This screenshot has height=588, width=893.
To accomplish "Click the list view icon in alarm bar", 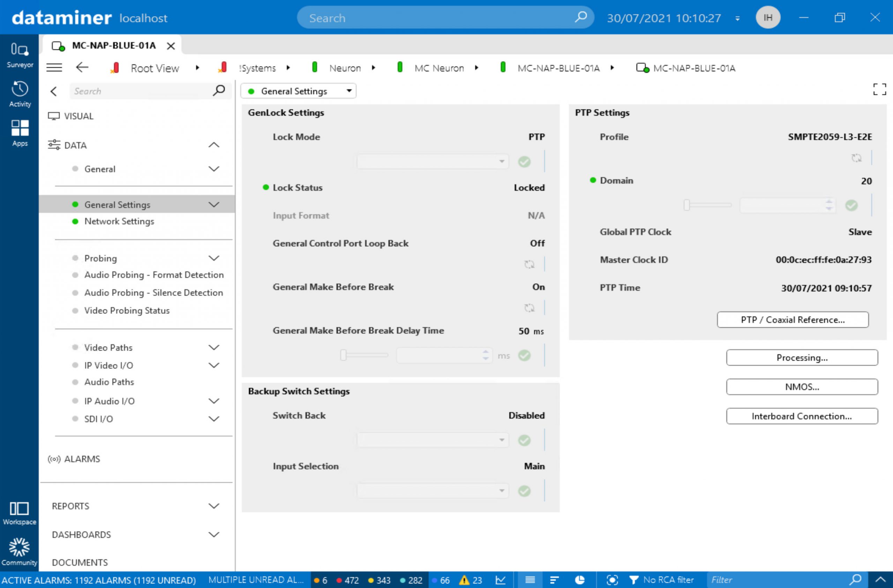I will (530, 580).
